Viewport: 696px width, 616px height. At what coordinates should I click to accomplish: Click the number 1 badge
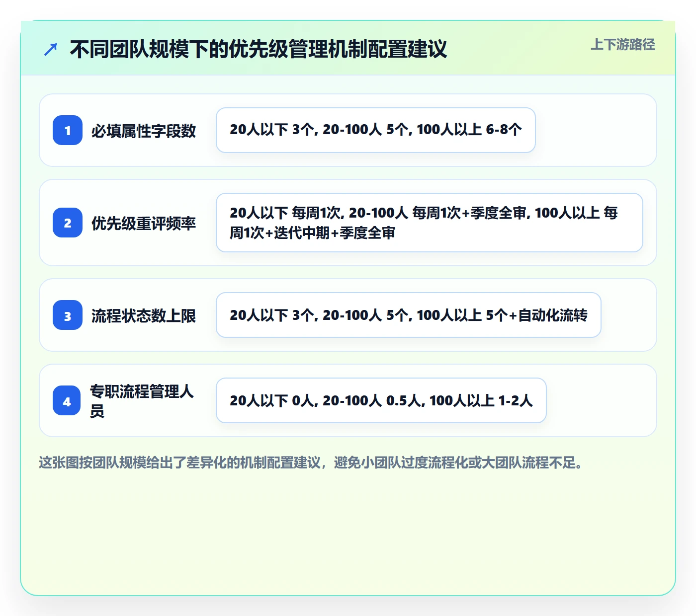(x=68, y=130)
